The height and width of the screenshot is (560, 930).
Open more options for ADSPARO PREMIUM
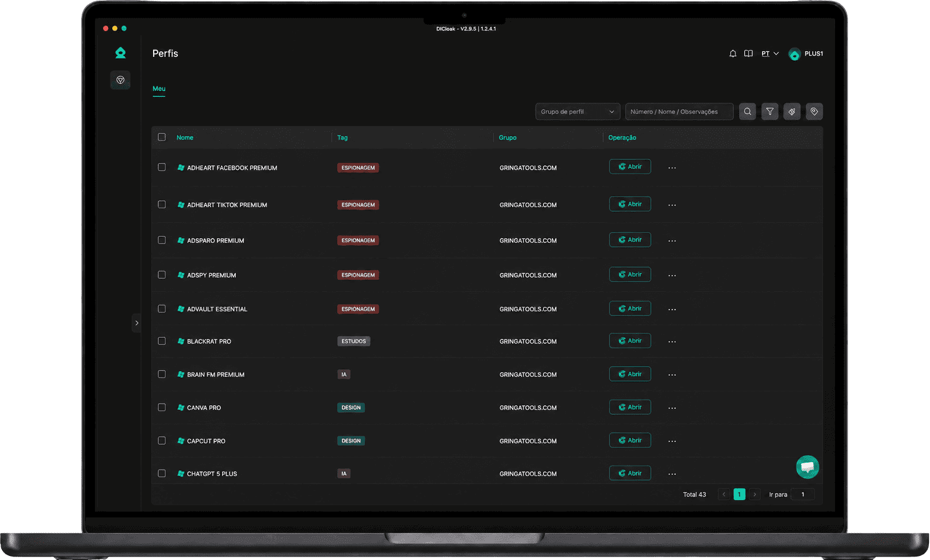pyautogui.click(x=672, y=241)
